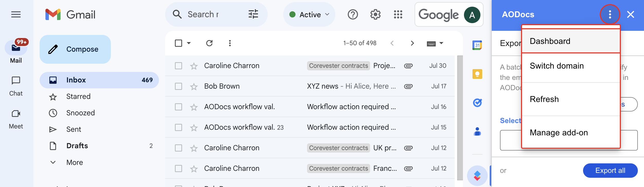Open Google Keep side panel icon

[477, 74]
